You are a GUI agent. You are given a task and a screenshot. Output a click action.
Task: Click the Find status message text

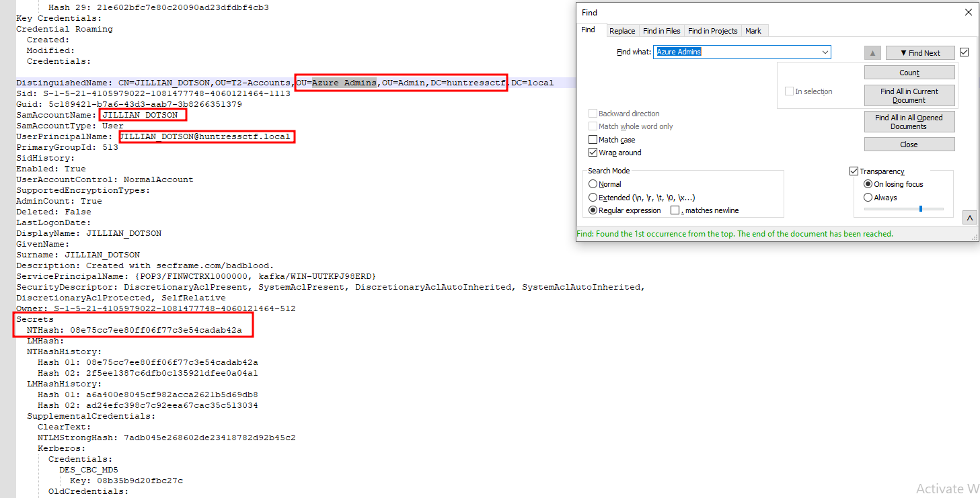(x=735, y=234)
